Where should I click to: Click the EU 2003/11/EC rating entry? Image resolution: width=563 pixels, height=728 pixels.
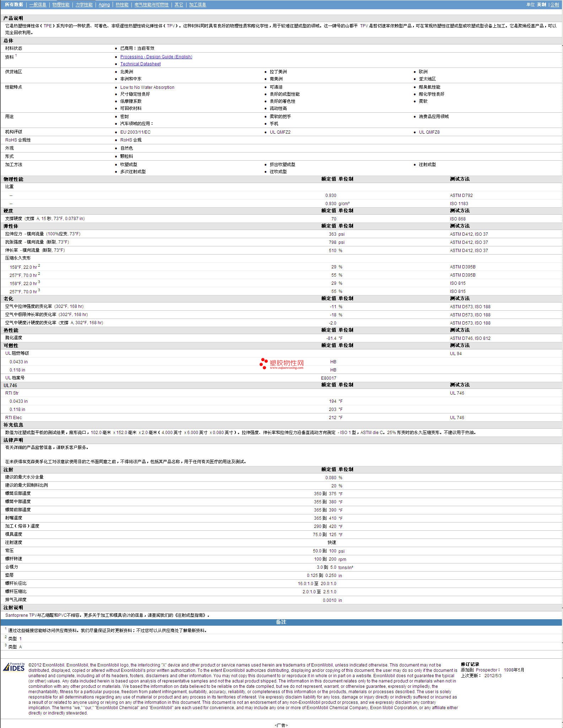pyautogui.click(x=135, y=132)
